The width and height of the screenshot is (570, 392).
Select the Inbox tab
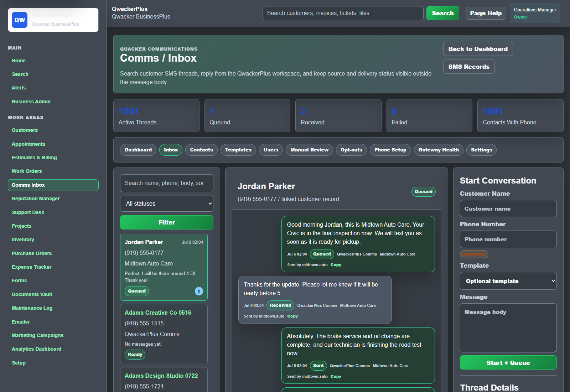pyautogui.click(x=171, y=150)
